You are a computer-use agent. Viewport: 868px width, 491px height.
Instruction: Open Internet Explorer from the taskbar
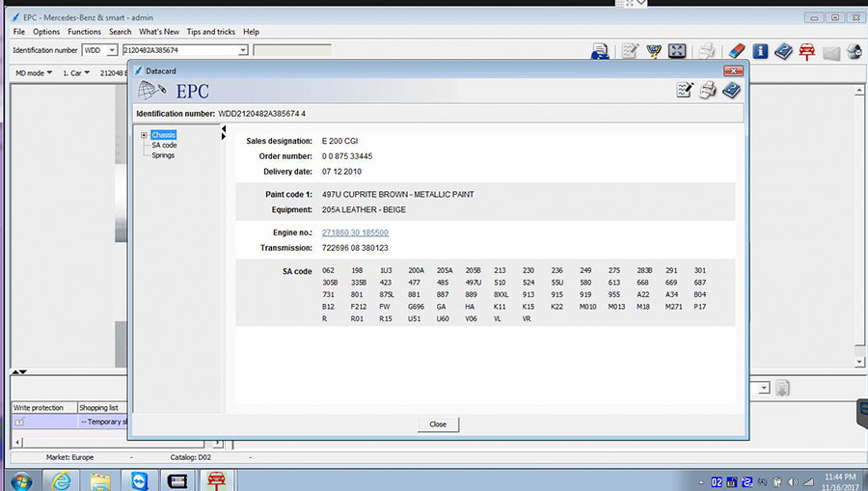coord(60,479)
